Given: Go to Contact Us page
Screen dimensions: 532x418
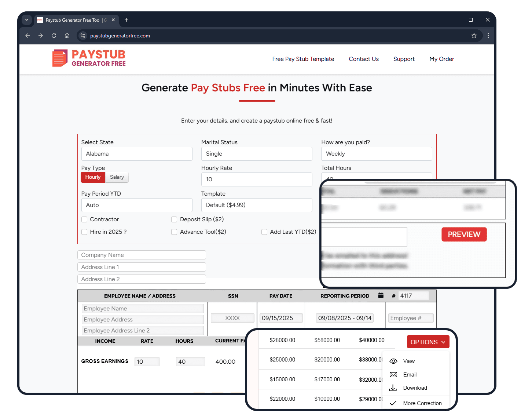Looking at the screenshot, I should pos(364,59).
